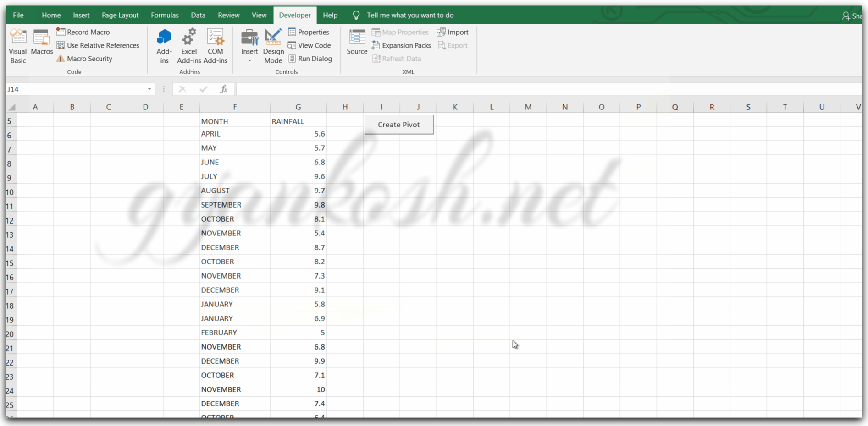Screen dimensions: 868x426
Task: Click the Create Pivot button
Action: tap(399, 125)
